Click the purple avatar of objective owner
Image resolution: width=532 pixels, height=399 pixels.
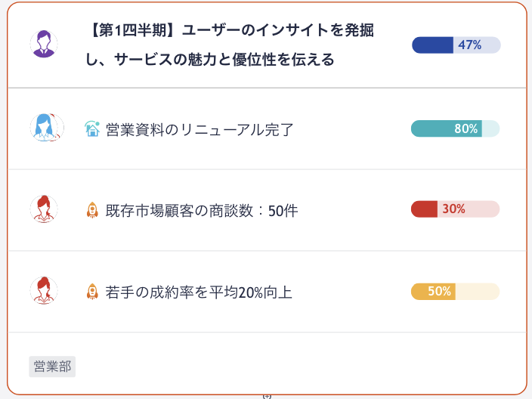coord(44,44)
